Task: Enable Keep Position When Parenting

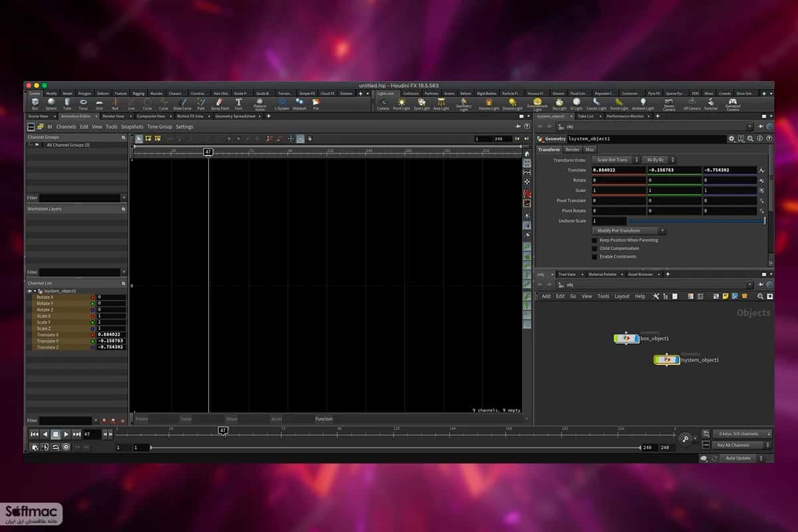Action: click(x=594, y=240)
